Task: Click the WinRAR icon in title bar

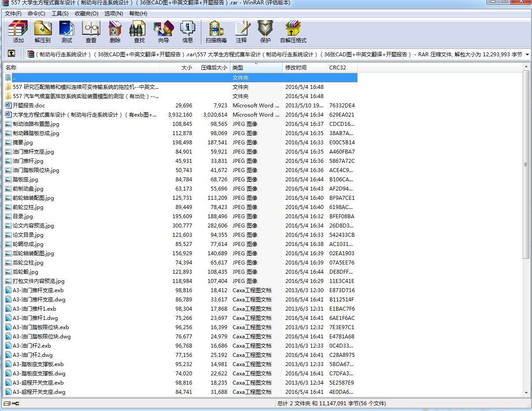Action: (x=5, y=3)
